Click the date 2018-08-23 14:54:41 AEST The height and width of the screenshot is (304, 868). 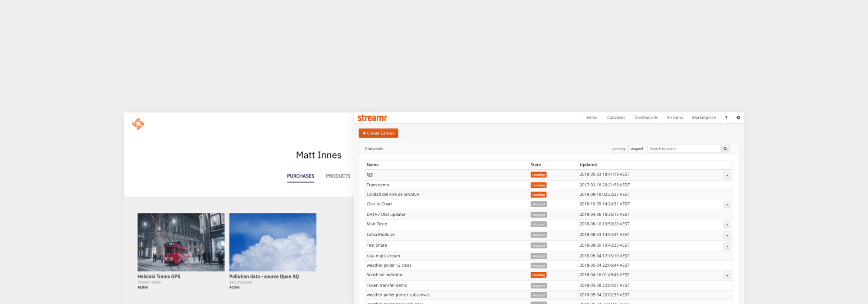[x=604, y=235]
